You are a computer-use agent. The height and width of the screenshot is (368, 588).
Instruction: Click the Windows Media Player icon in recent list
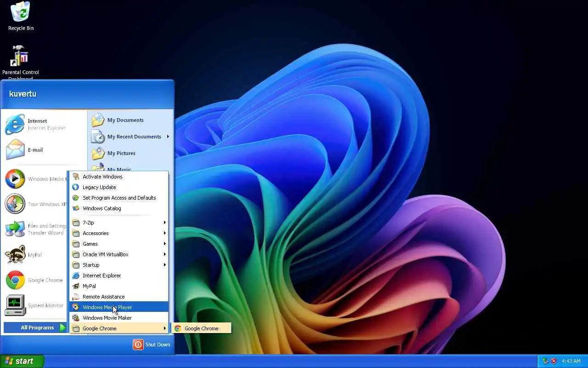pyautogui.click(x=15, y=179)
